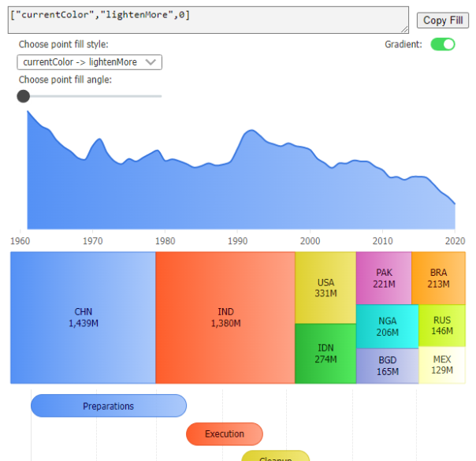Viewport: 476px width, 461px height.
Task: Open the point fill style dropdown
Action: click(90, 62)
